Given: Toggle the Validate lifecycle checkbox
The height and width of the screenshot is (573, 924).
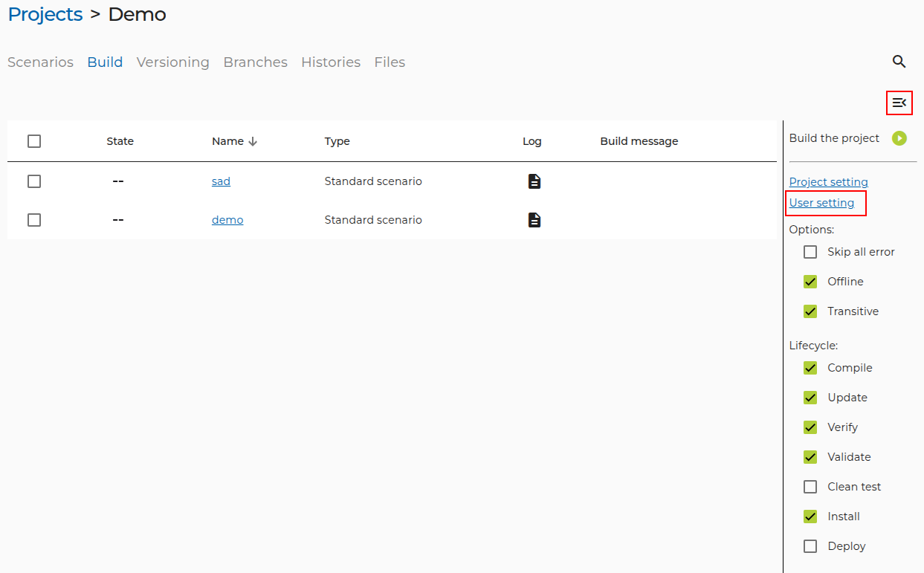Looking at the screenshot, I should pyautogui.click(x=810, y=457).
